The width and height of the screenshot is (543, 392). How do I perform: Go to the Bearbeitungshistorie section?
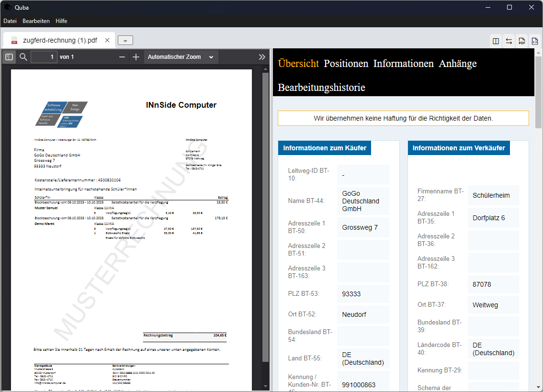[321, 88]
